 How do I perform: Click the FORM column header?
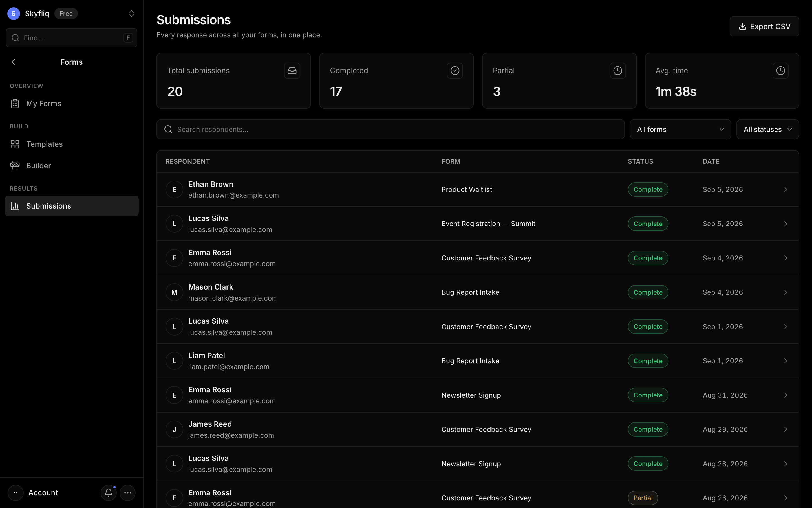(x=451, y=161)
